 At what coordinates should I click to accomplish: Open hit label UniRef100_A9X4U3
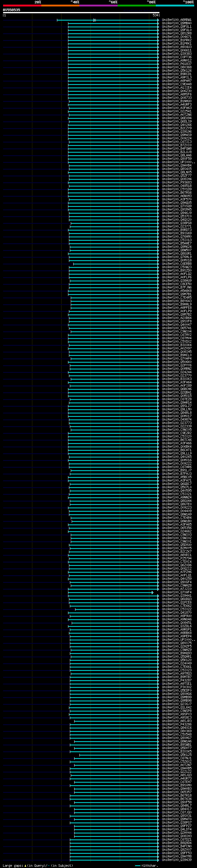(176, 47)
